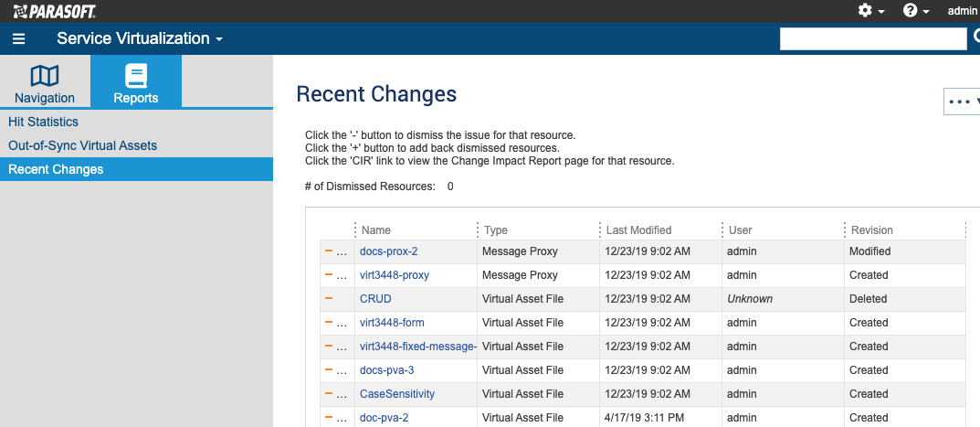Open the docs-prox-2 link
Viewport: 980px width, 427px height.
(x=389, y=251)
